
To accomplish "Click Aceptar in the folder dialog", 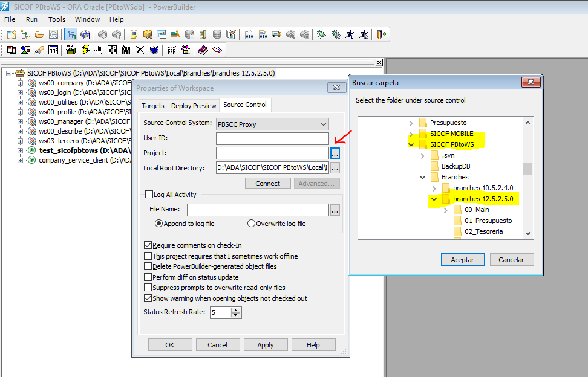I will [463, 260].
